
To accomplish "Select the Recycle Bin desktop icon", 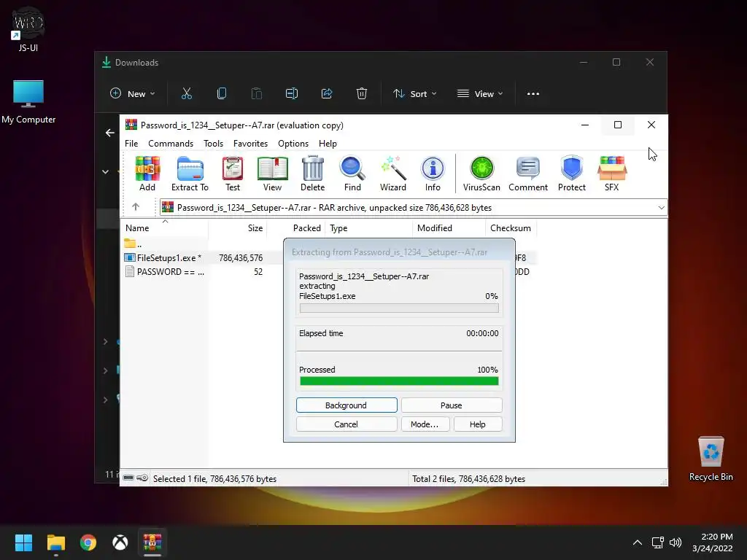I will pyautogui.click(x=711, y=458).
